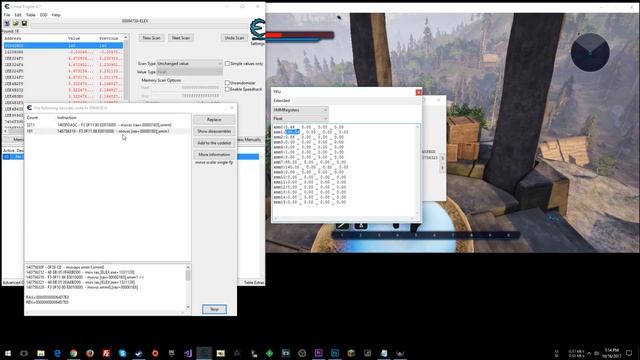The height and width of the screenshot is (360, 640).
Task: Click the address list scroll up arrow
Action: point(126,38)
